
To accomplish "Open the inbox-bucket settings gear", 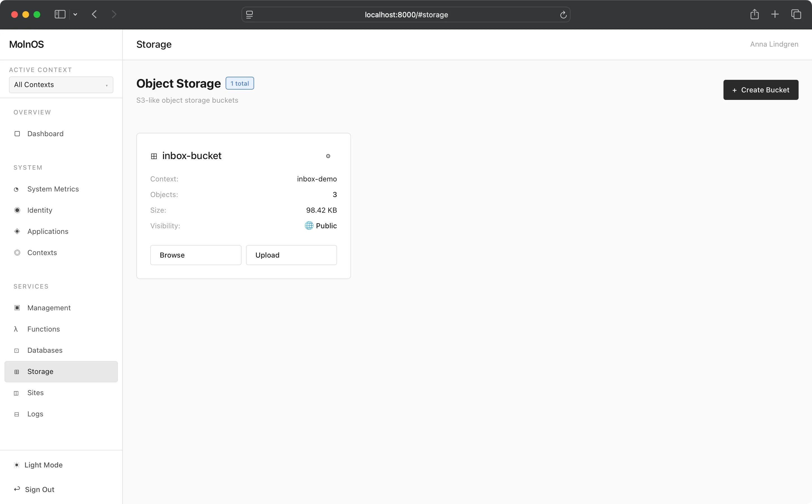I will coord(328,156).
